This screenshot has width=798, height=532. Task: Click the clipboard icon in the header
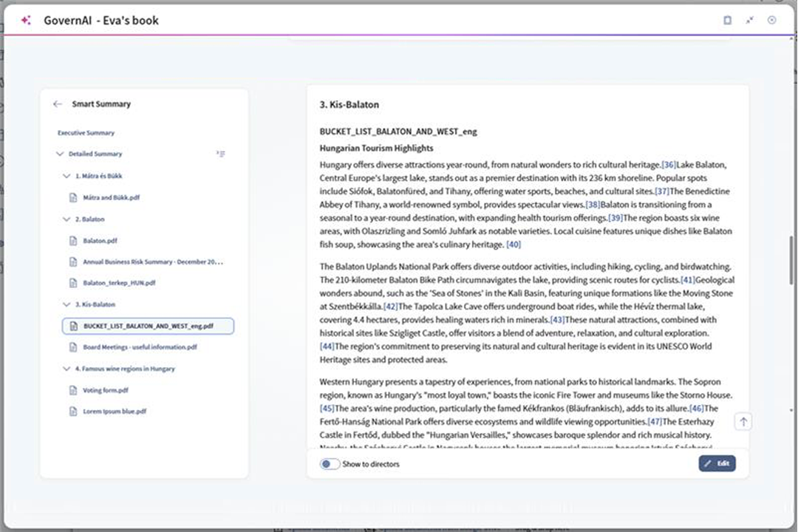(727, 21)
